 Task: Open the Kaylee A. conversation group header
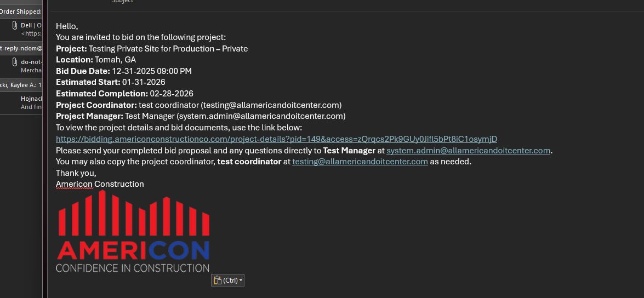tap(21, 85)
